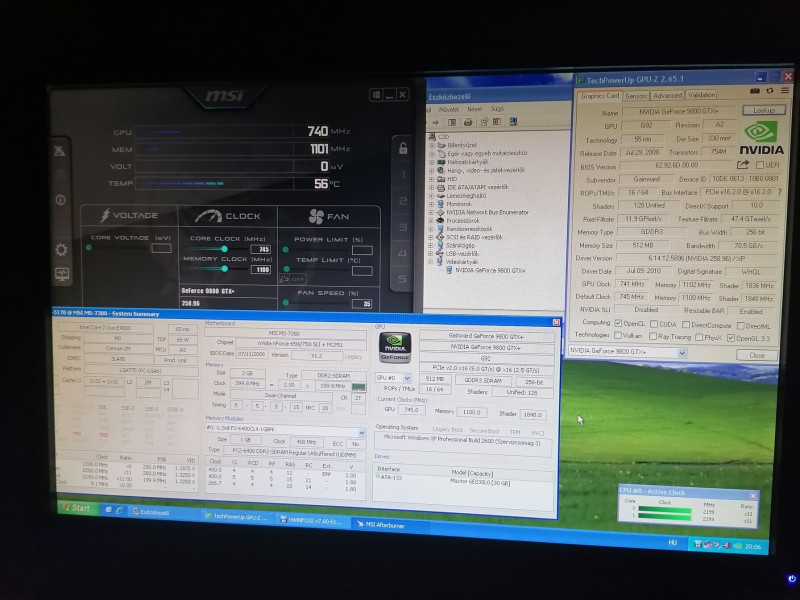The height and width of the screenshot is (600, 800).
Task: Open the GPU-Z hamburger menu icon
Action: point(785,91)
